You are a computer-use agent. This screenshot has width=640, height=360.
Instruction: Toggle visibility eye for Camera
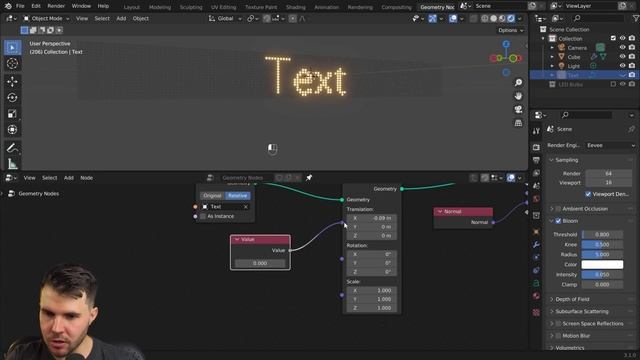tap(622, 47)
